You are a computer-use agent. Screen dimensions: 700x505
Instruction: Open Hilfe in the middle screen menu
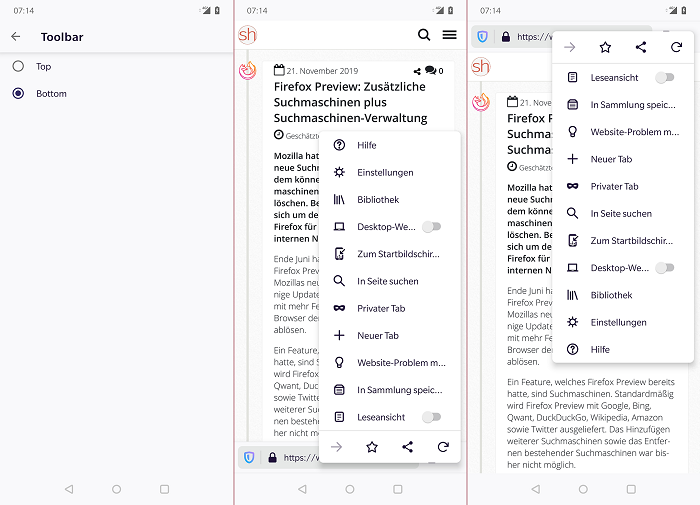[366, 145]
